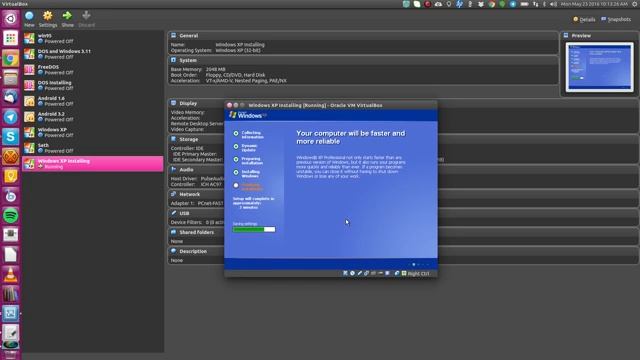Open the Ubuntu Dash launcher icon

pyautogui.click(x=10, y=18)
